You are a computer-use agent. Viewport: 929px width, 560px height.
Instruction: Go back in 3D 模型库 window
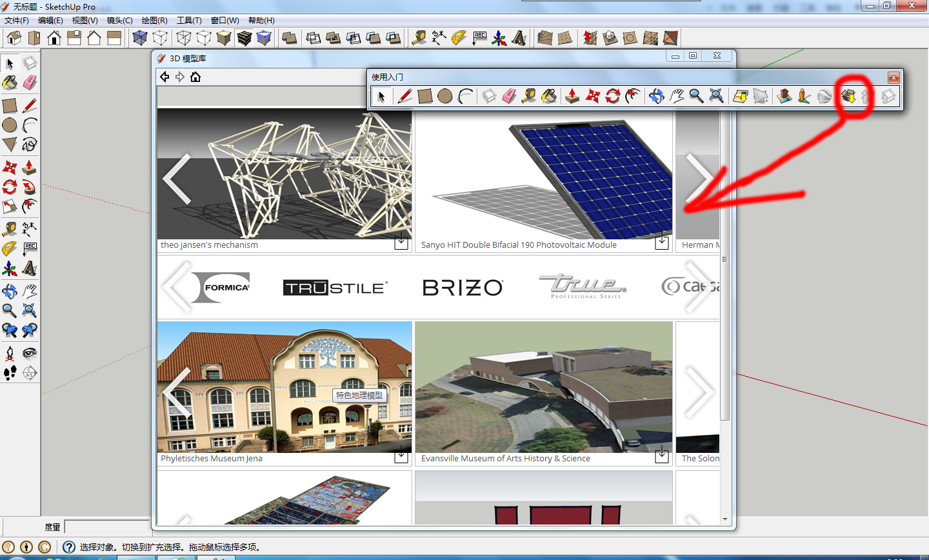click(x=165, y=77)
